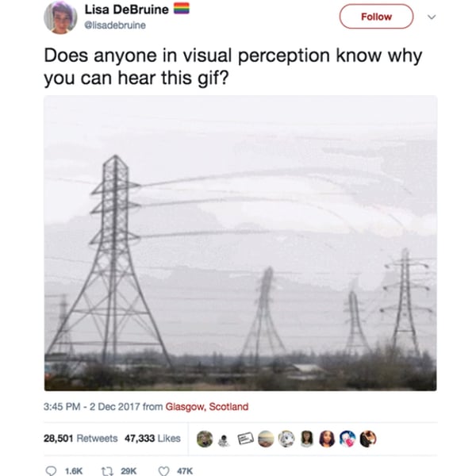476x476 pixels.
Task: Open Lisa DeBruine's profile avatar
Action: tap(60, 17)
